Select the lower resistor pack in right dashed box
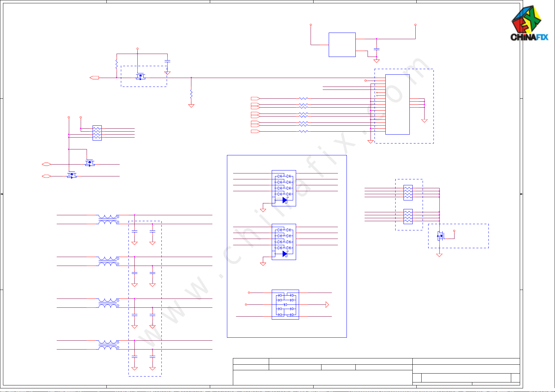 pos(408,217)
